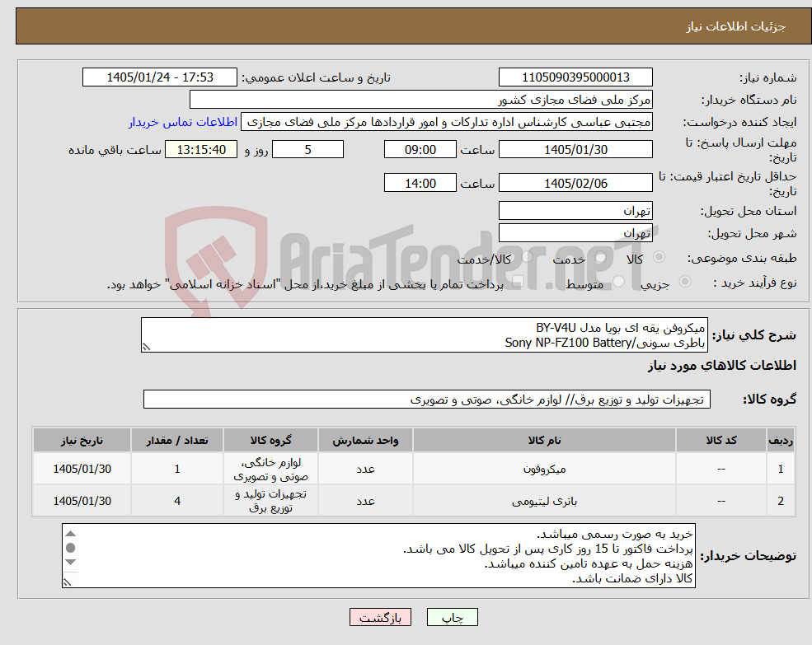Screen dimensions: 812x645
Task: Click the scroll up arrow in buyer notes
Action: [x=71, y=534]
